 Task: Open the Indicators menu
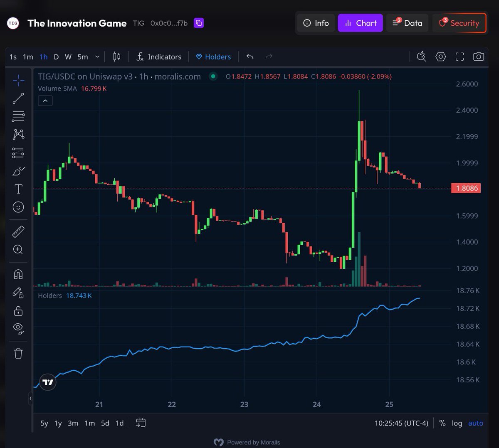tap(159, 57)
